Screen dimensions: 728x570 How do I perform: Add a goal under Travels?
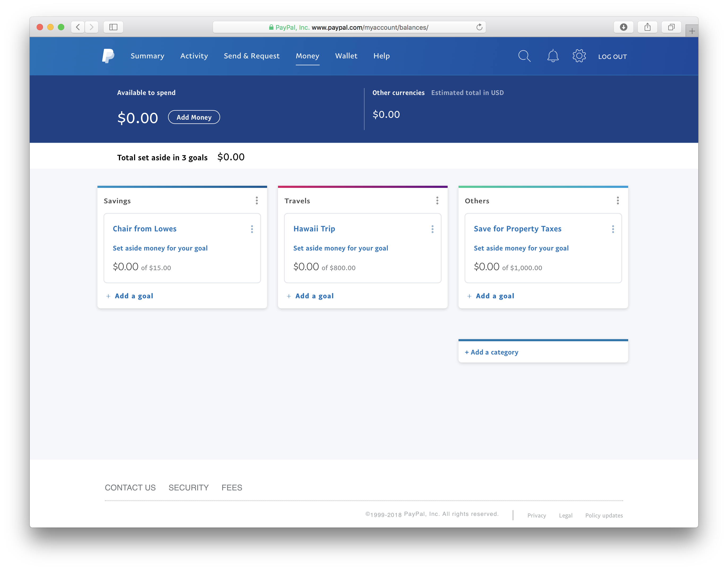pos(310,296)
